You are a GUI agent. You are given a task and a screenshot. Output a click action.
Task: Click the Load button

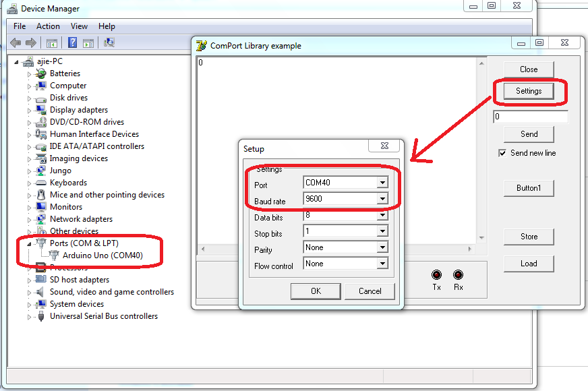[529, 264]
